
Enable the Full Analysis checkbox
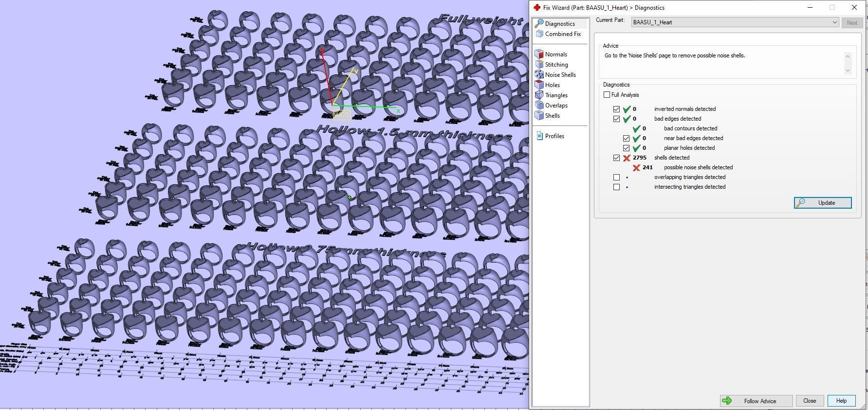(607, 95)
